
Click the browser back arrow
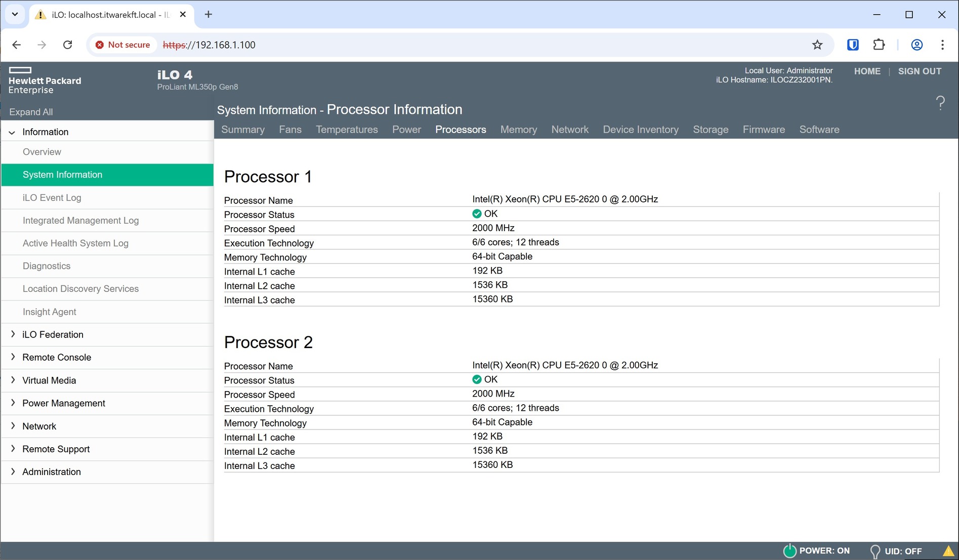[17, 45]
